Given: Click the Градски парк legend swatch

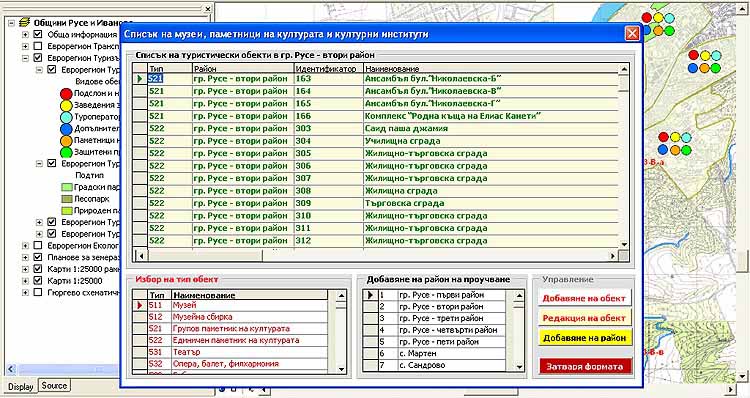Looking at the screenshot, I should tap(67, 188).
